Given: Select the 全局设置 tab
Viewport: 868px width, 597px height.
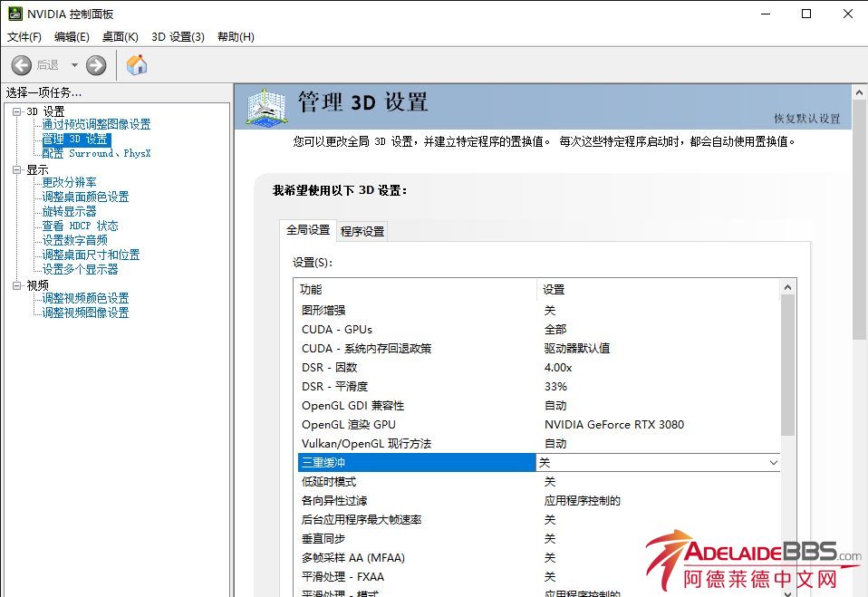Looking at the screenshot, I should (308, 231).
